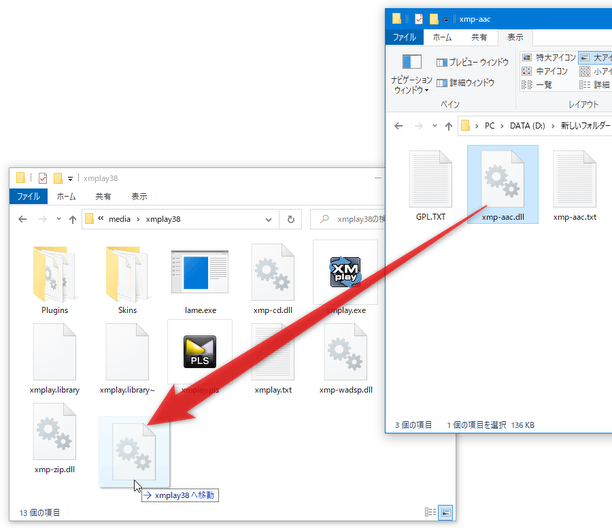The height and width of the screenshot is (528, 612).
Task: Open quick access toolbar dropdown in xmplay38
Action: tap(70, 179)
